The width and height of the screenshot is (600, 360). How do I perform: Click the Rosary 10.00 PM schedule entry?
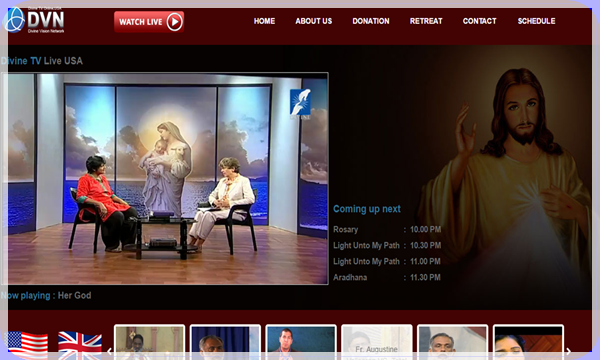tap(387, 230)
